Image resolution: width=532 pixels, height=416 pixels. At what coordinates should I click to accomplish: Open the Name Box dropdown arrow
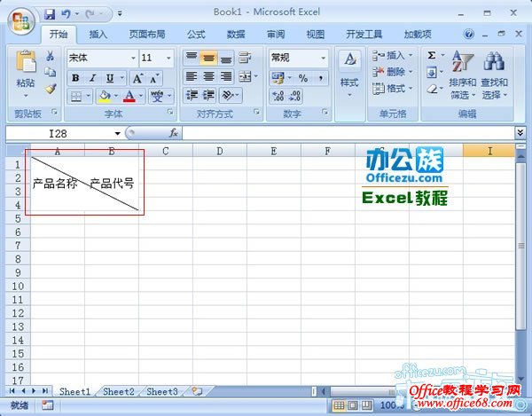coord(117,133)
